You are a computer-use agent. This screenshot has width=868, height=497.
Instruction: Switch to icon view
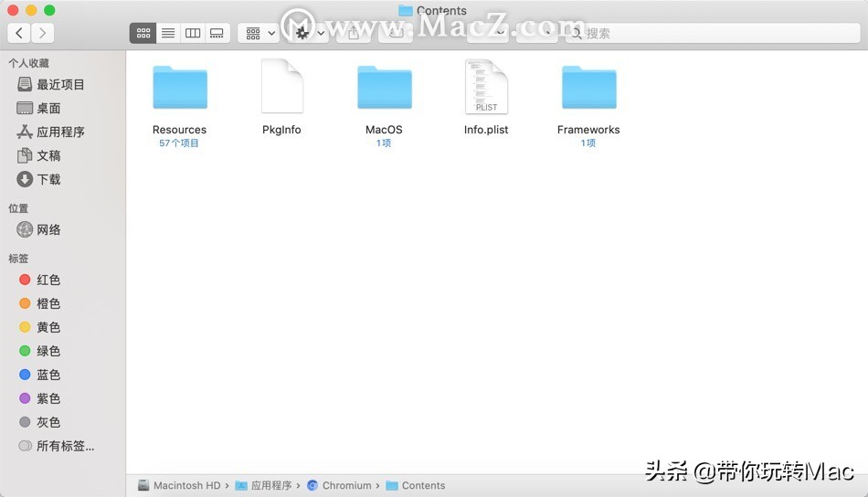[x=143, y=33]
